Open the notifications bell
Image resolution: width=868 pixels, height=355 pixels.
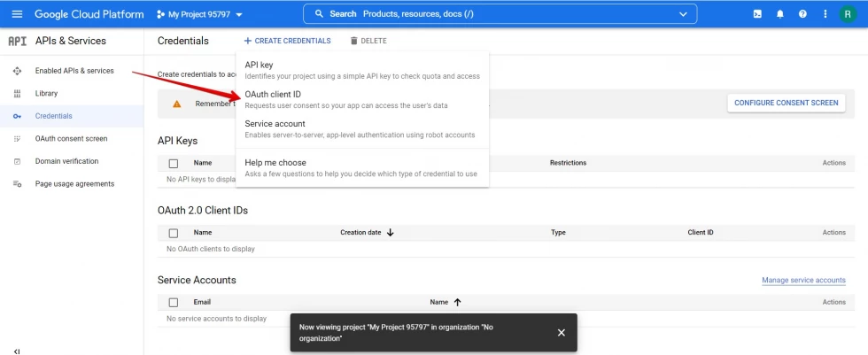tap(780, 14)
